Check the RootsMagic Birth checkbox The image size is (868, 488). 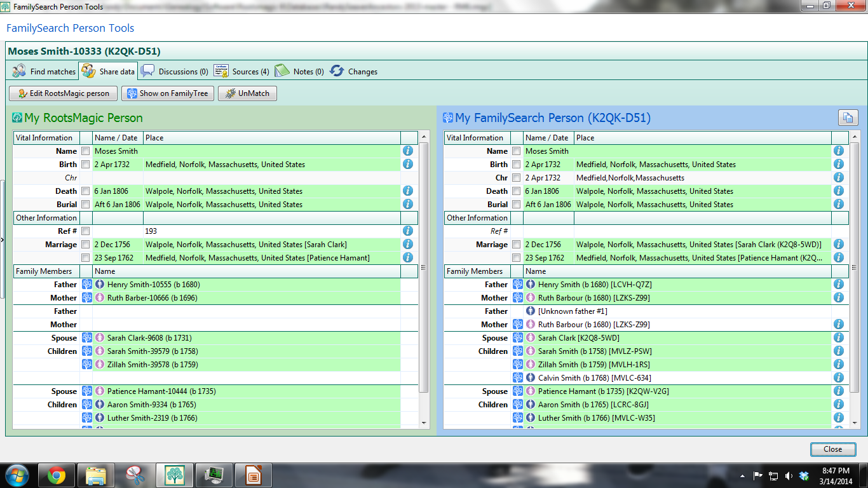85,165
